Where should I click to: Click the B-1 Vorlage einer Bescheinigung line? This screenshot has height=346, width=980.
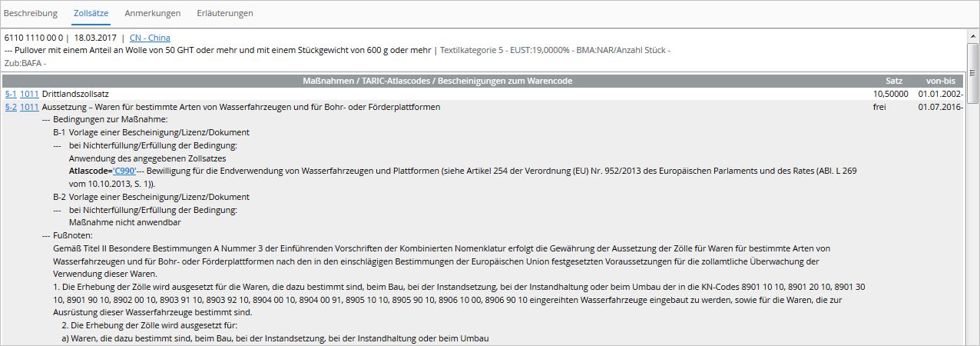point(151,132)
